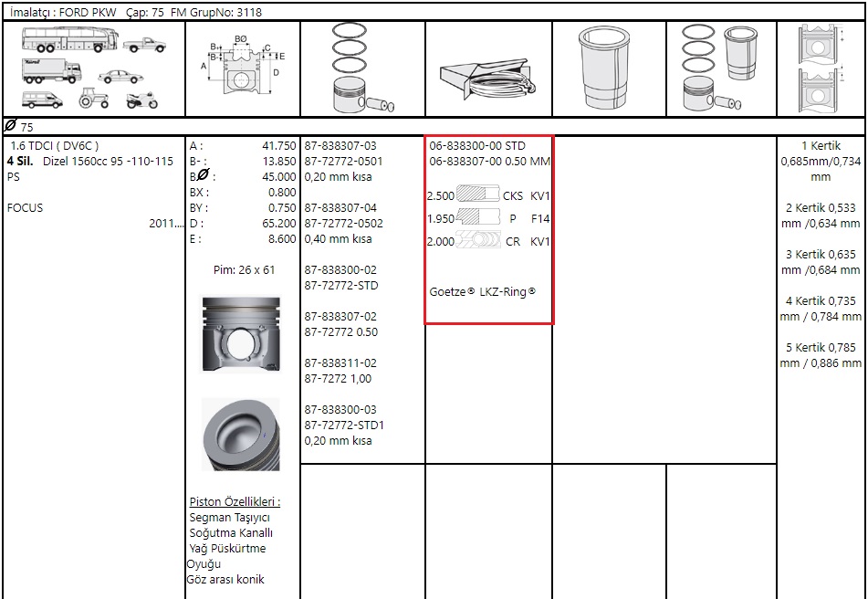Viewport: 868px width, 599px height.
Task: Select ring set 06-838300-00 STD
Action: pos(477,146)
